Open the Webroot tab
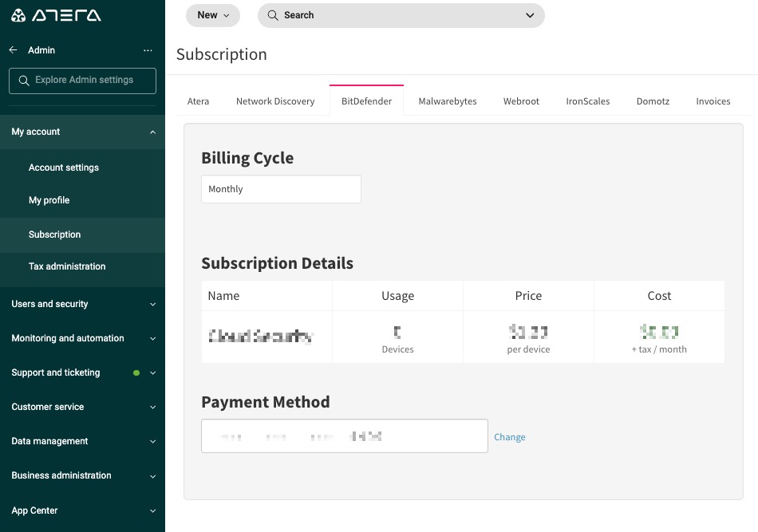 pos(521,101)
